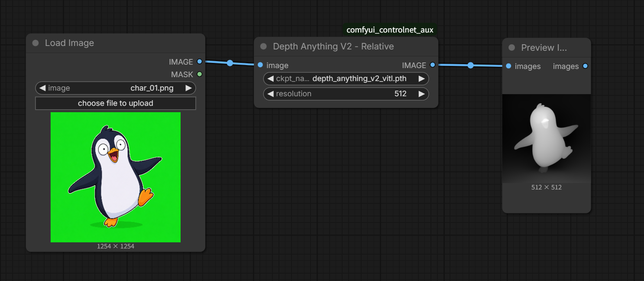Select previous image with left arrow

pos(42,88)
